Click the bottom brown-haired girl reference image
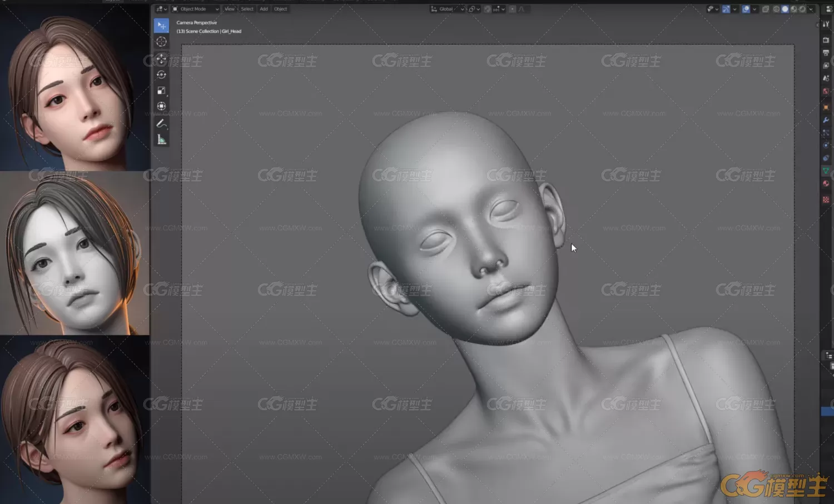 (75, 420)
